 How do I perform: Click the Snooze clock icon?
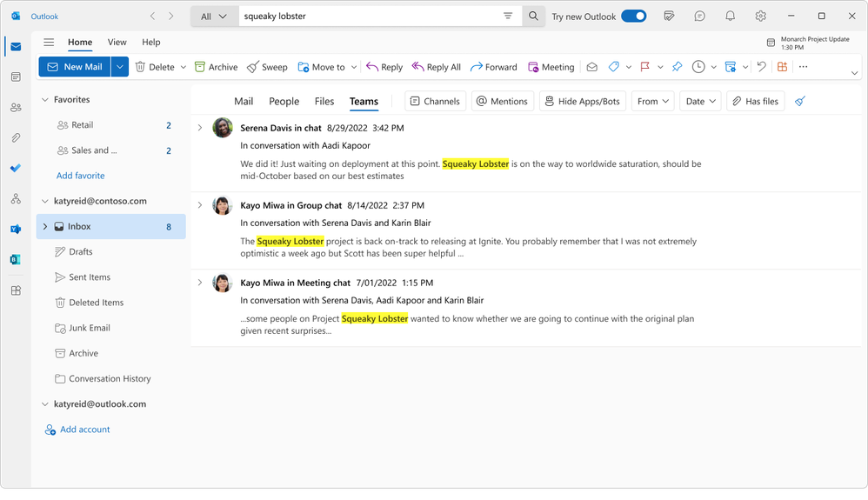(x=698, y=67)
